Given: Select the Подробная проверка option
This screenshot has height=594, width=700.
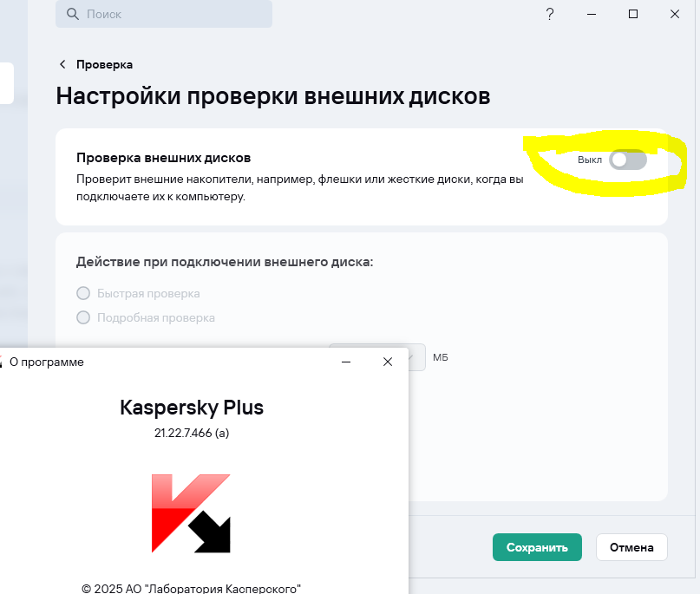Looking at the screenshot, I should [83, 317].
